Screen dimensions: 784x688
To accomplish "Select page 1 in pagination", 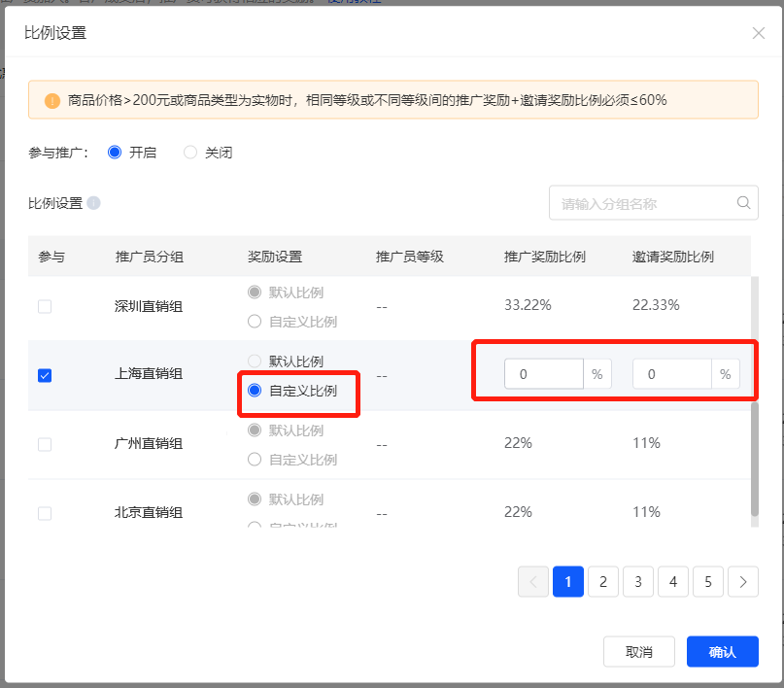I will [x=568, y=581].
